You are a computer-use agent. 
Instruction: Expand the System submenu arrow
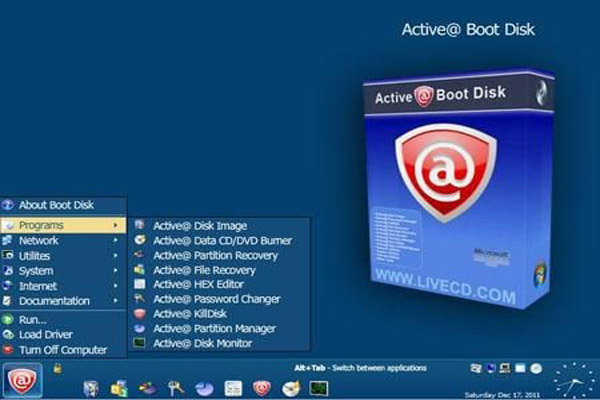pyautogui.click(x=115, y=271)
